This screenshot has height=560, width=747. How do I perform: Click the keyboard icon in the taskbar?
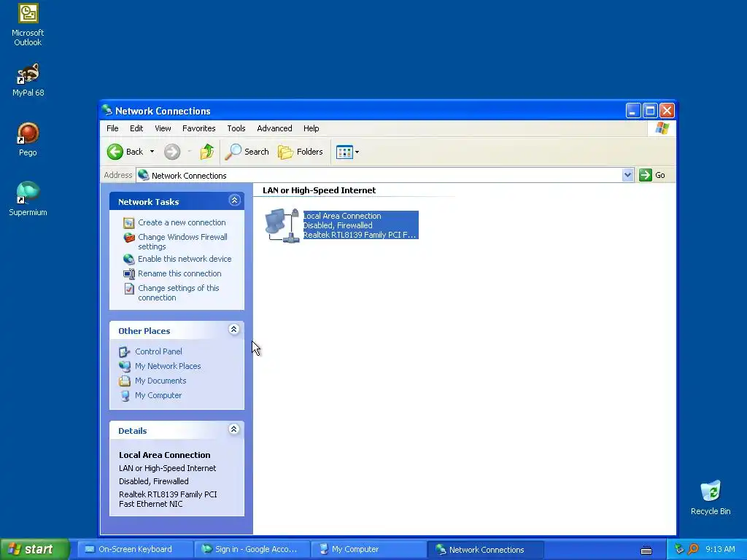(x=646, y=550)
